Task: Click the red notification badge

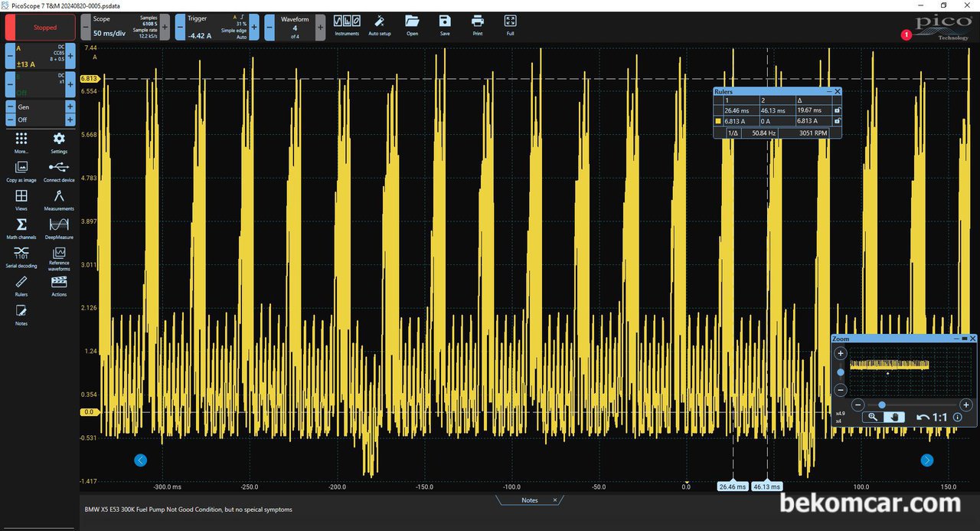Action: click(x=906, y=34)
